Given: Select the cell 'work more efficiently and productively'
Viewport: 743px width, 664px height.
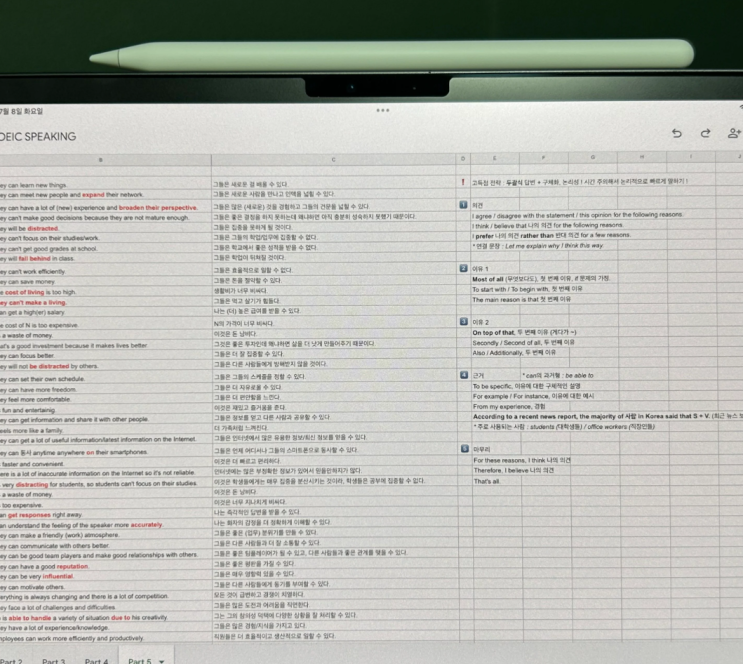Looking at the screenshot, I should click(106, 638).
